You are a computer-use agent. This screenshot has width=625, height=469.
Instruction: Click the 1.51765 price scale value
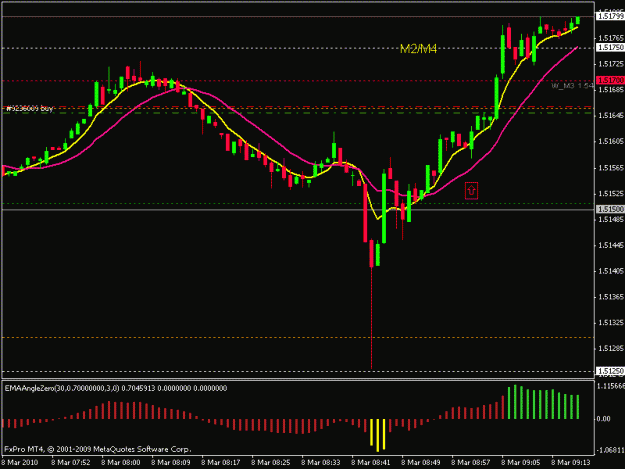tap(611, 38)
